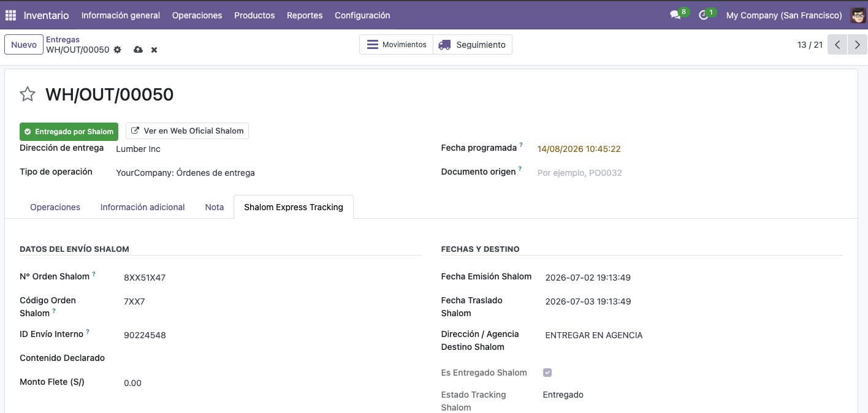Open the Inventario app home link

pos(47,15)
